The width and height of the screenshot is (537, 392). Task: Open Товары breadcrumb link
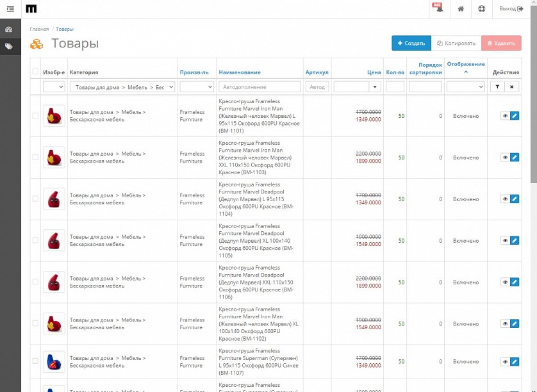(65, 29)
